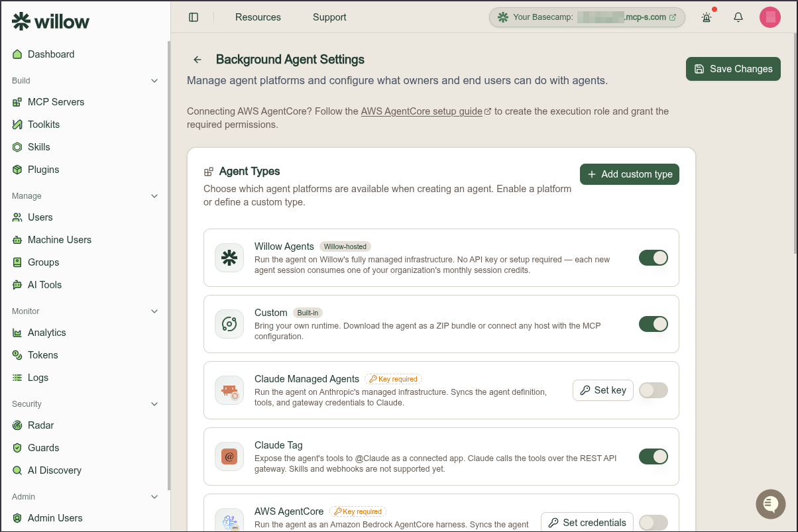Click the AWS AgentCore icon
Viewport: 798px width, 532px height.
click(229, 521)
